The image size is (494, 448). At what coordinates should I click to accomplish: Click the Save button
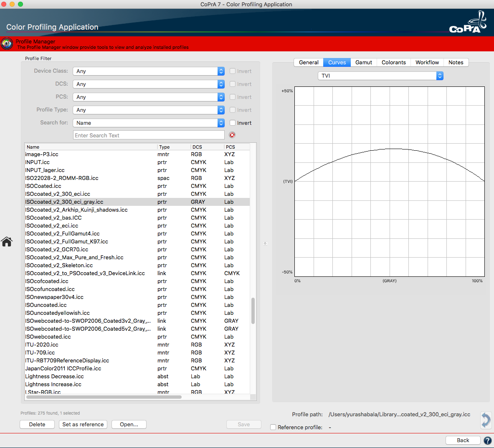click(x=243, y=424)
